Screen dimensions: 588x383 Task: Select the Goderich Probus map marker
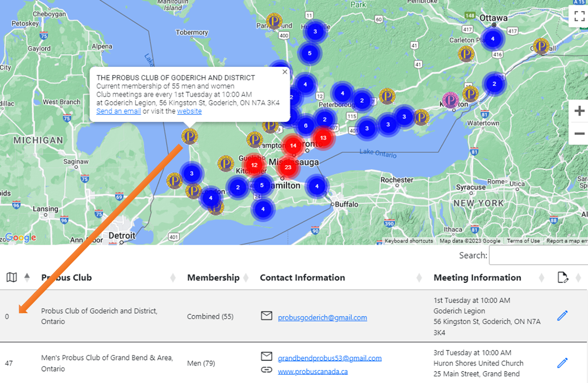point(190,136)
